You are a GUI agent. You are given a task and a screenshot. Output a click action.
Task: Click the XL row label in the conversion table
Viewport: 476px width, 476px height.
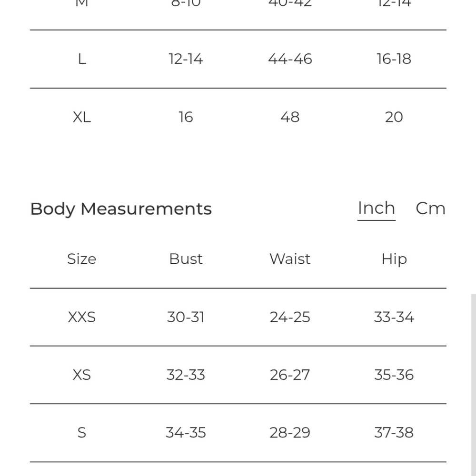click(x=82, y=117)
